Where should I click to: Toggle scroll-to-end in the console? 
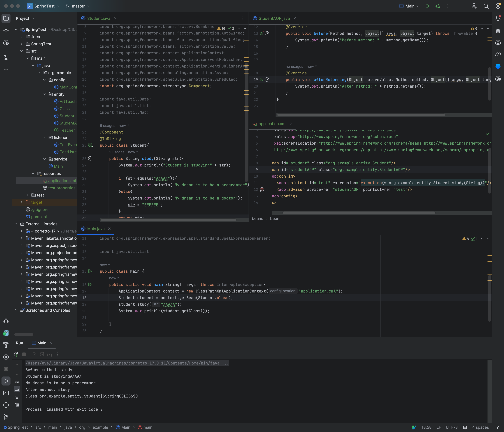[x=17, y=389]
